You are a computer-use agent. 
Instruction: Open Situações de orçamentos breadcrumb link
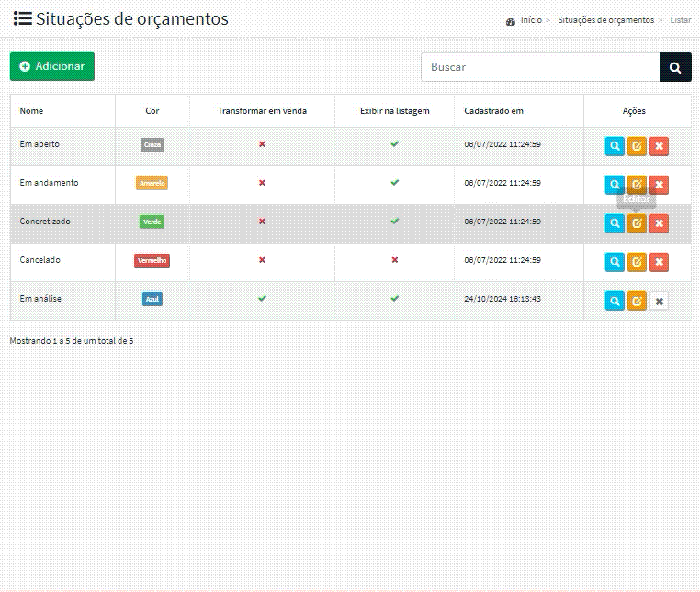click(605, 19)
